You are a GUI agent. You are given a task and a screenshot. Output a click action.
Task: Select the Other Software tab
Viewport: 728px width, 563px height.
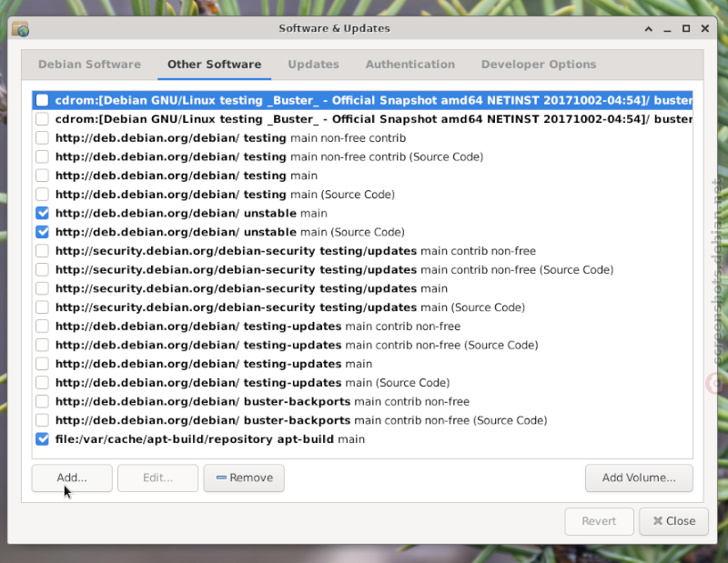pyautogui.click(x=215, y=65)
